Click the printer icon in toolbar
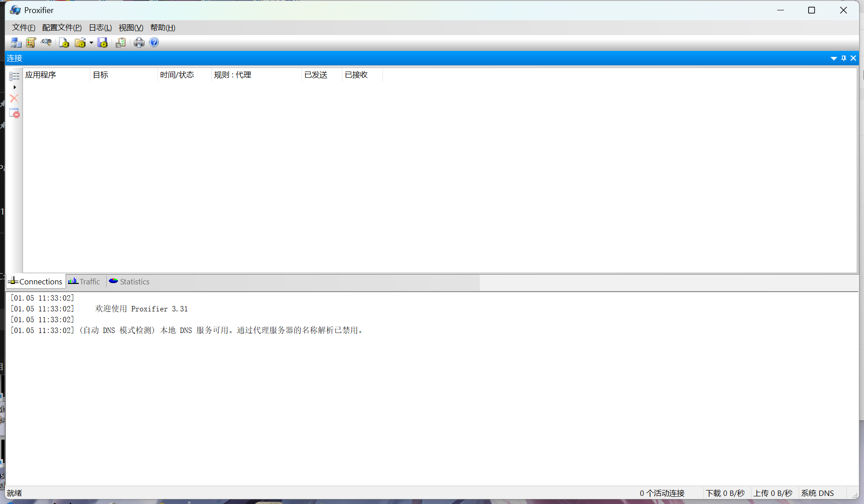864x504 pixels. tap(139, 43)
